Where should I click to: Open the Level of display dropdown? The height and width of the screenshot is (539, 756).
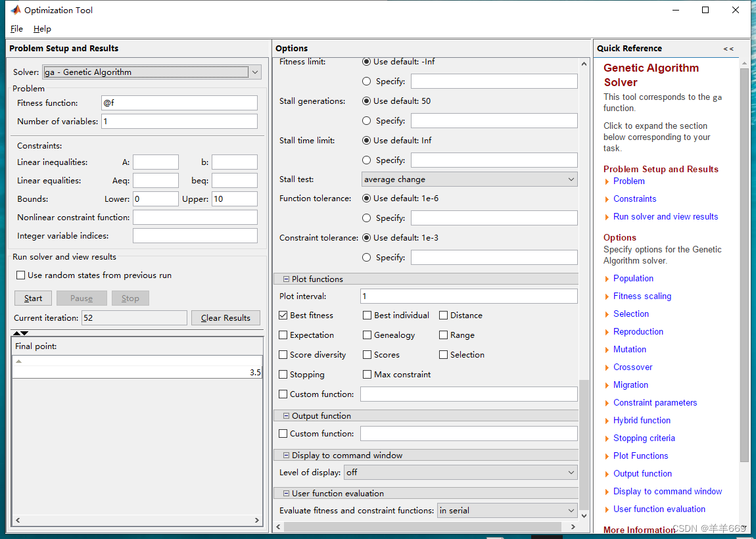tap(460, 473)
